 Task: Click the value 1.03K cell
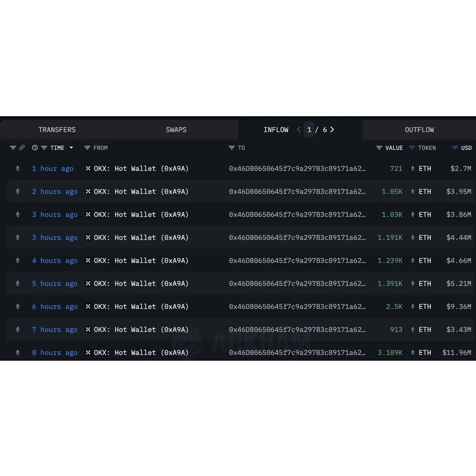pos(392,215)
